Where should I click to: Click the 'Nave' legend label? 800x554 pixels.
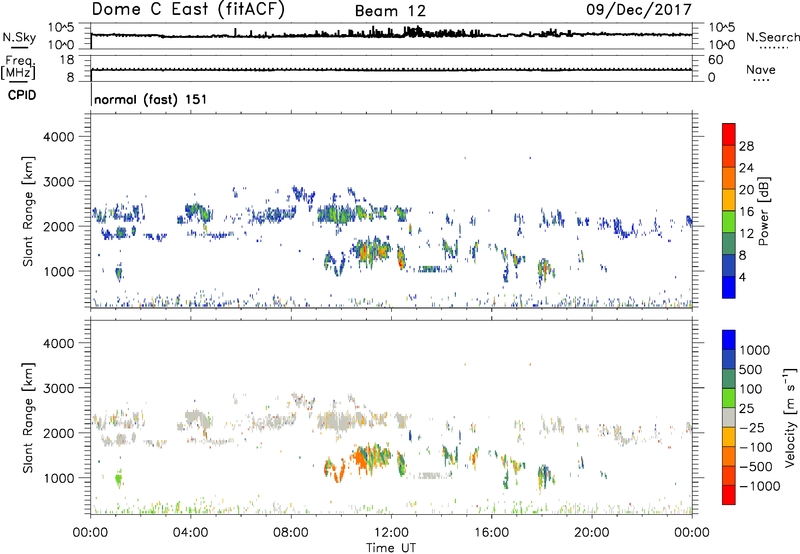(761, 69)
